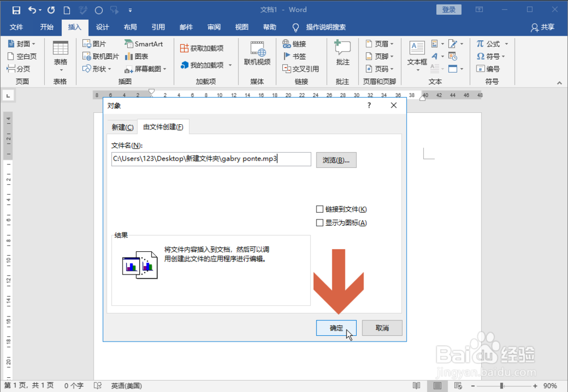This screenshot has width=568, height=392.
Task: Open the 审阅 ribbon tab
Action: pyautogui.click(x=214, y=27)
